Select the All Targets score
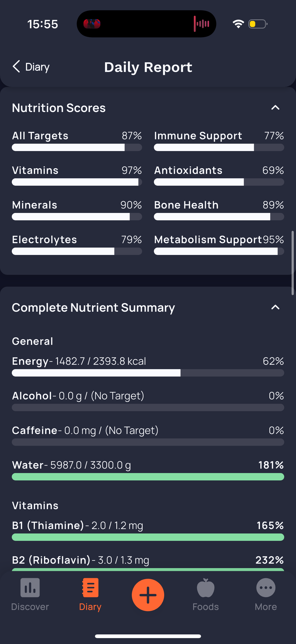The width and height of the screenshot is (296, 644). coord(77,140)
